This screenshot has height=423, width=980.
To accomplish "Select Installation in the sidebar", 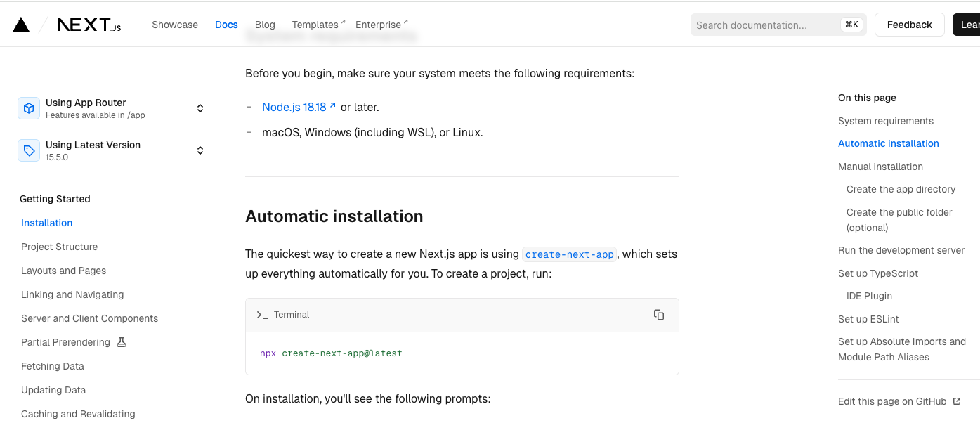I will point(47,223).
